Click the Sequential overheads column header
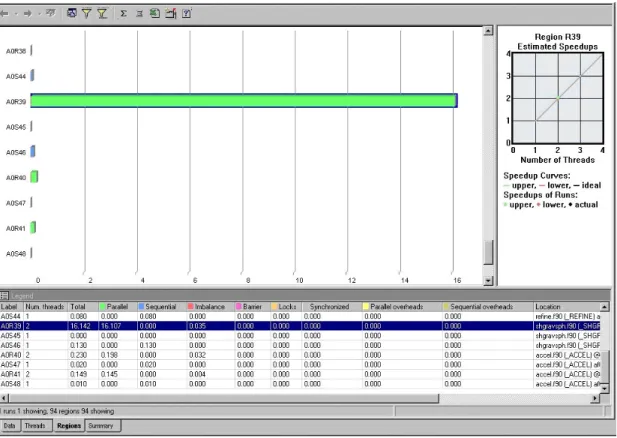This screenshot has height=438, width=617. coord(488,307)
